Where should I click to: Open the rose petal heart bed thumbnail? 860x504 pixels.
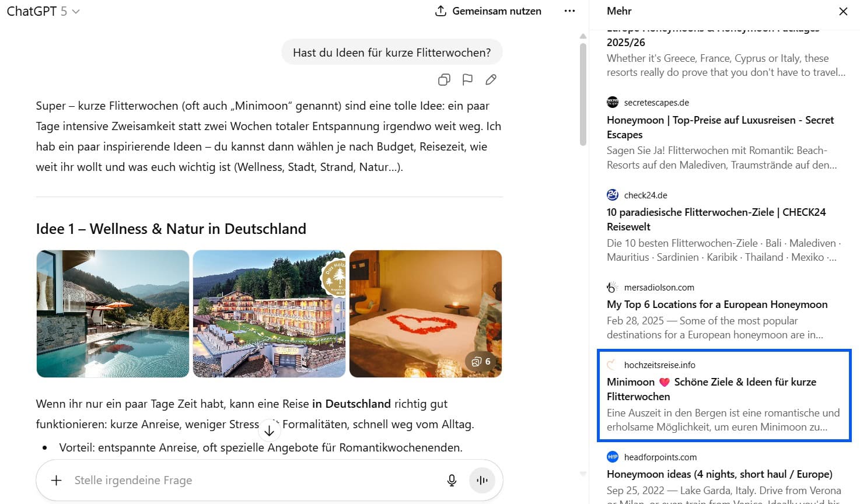click(425, 314)
